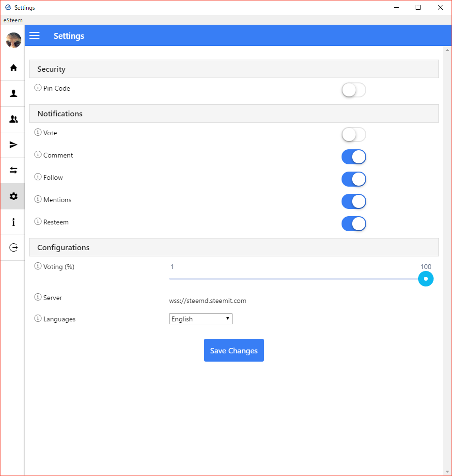Go to Home feed in sidebar
The width and height of the screenshot is (452, 476).
(13, 68)
